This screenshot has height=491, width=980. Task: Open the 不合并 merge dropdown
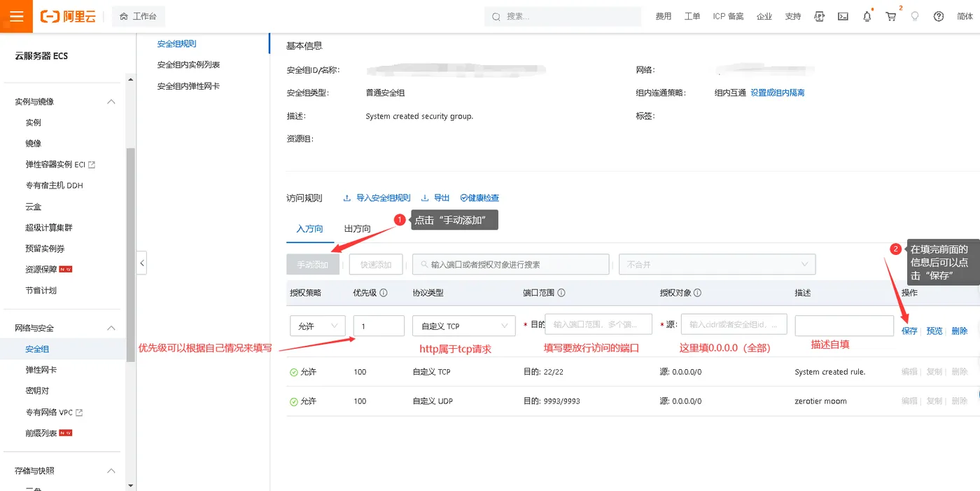717,265
